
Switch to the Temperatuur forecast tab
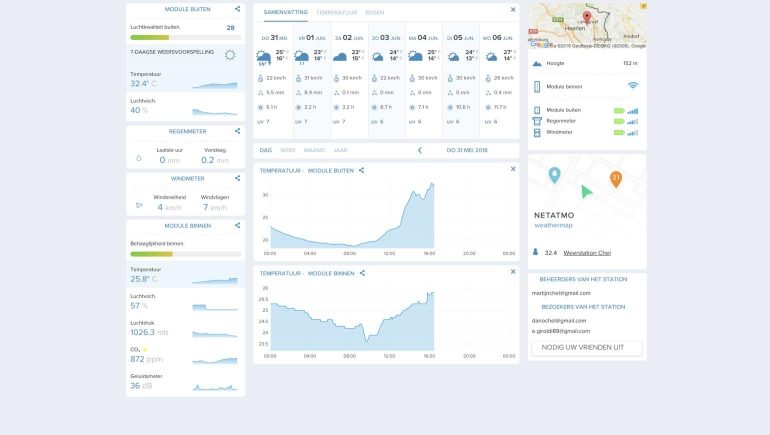tap(335, 12)
